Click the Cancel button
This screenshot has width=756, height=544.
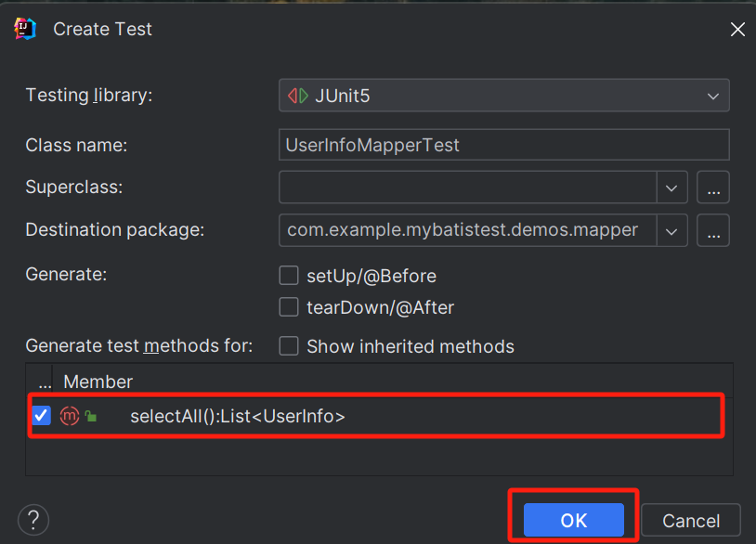[x=691, y=521]
